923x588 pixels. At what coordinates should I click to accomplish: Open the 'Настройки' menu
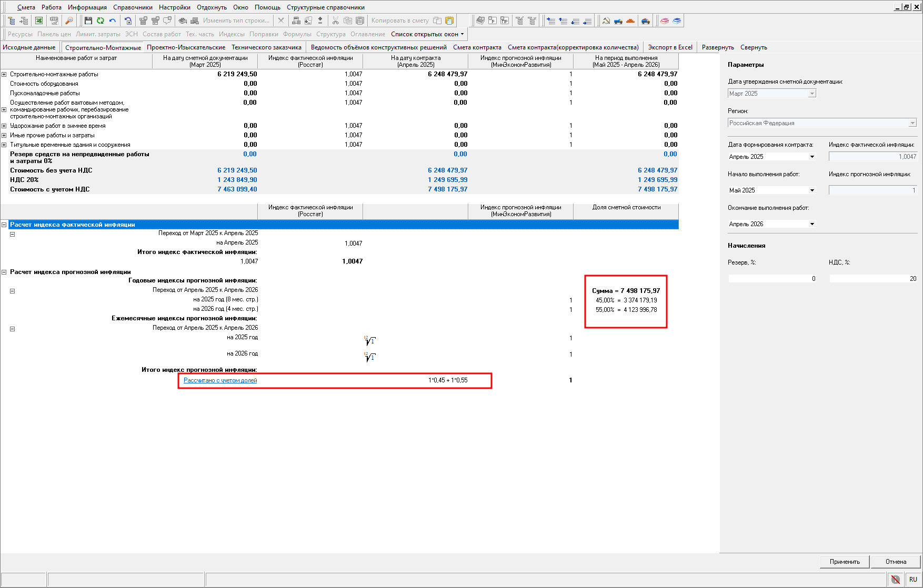[175, 7]
